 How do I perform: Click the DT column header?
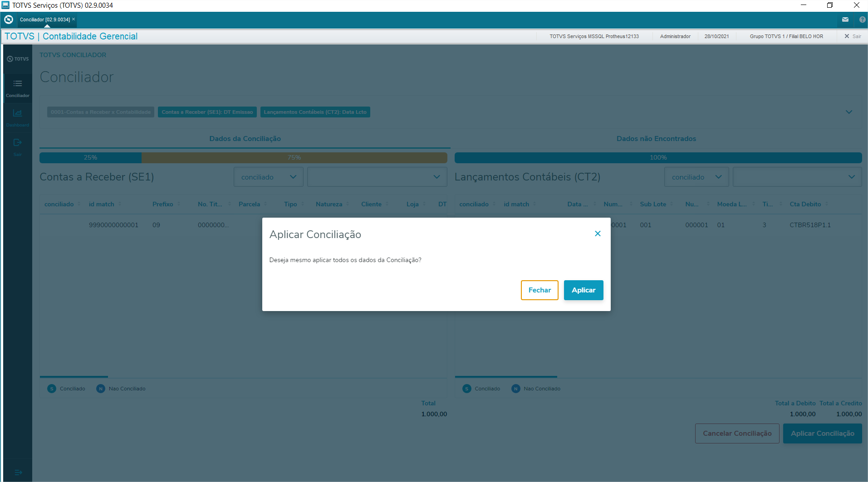pyautogui.click(x=442, y=204)
